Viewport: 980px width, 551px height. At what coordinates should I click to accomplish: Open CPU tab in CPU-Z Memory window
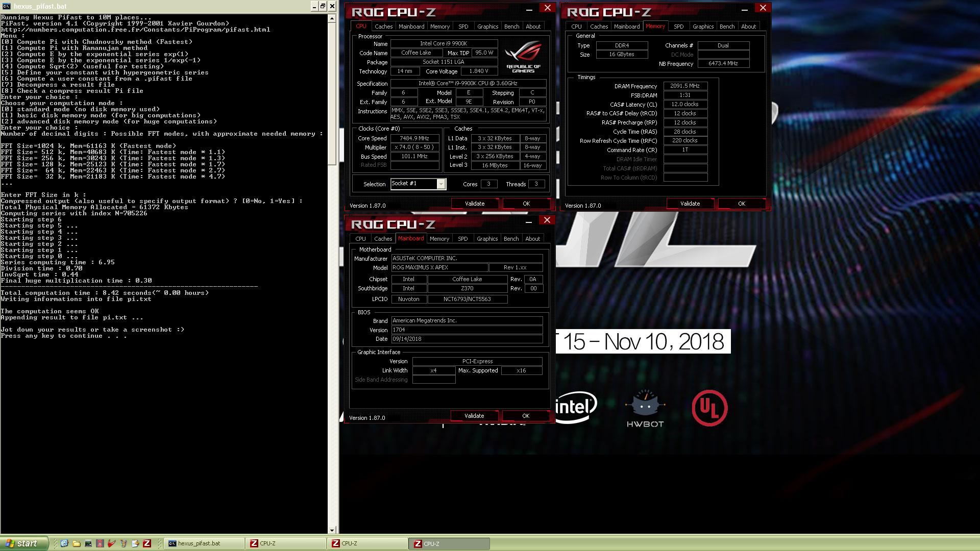point(577,27)
